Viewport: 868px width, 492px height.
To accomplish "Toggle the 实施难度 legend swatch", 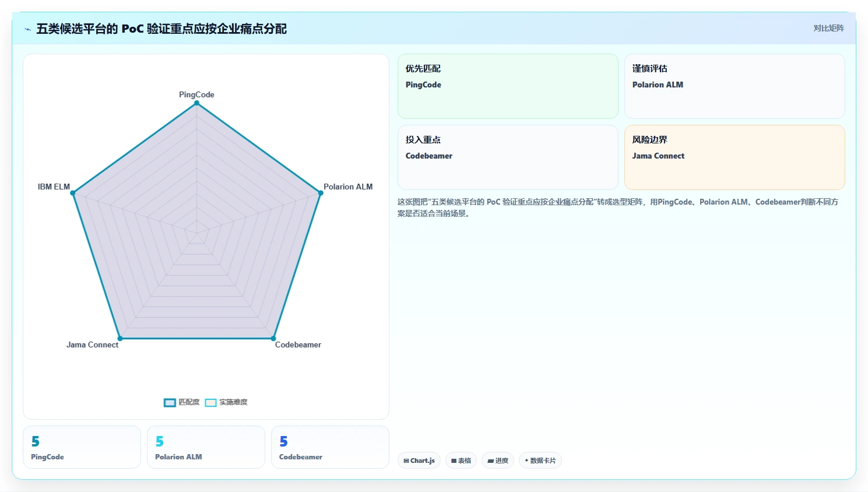I will click(x=210, y=402).
